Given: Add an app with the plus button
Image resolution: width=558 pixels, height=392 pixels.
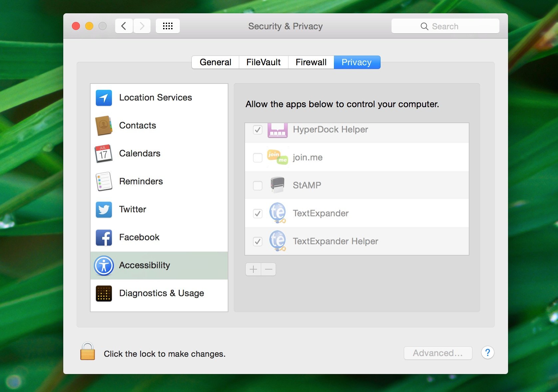Looking at the screenshot, I should click(x=253, y=269).
